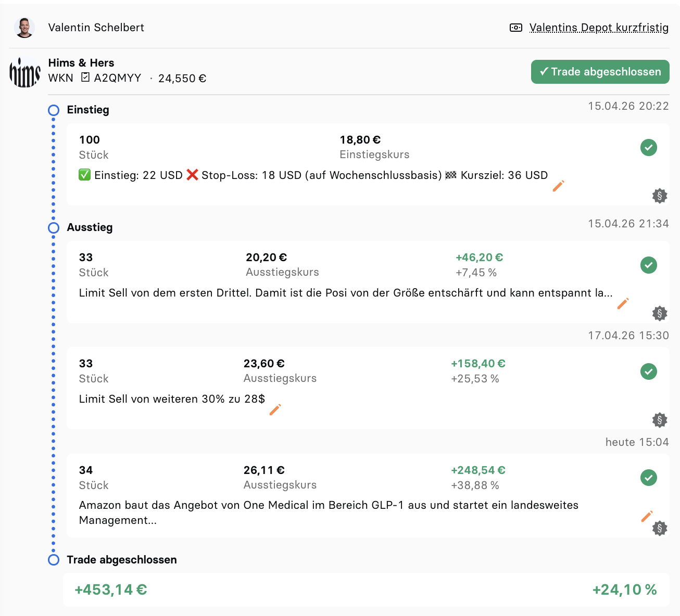Open 'Valentins Depot kurzfristig' link
The height and width of the screenshot is (616, 680).
[598, 28]
